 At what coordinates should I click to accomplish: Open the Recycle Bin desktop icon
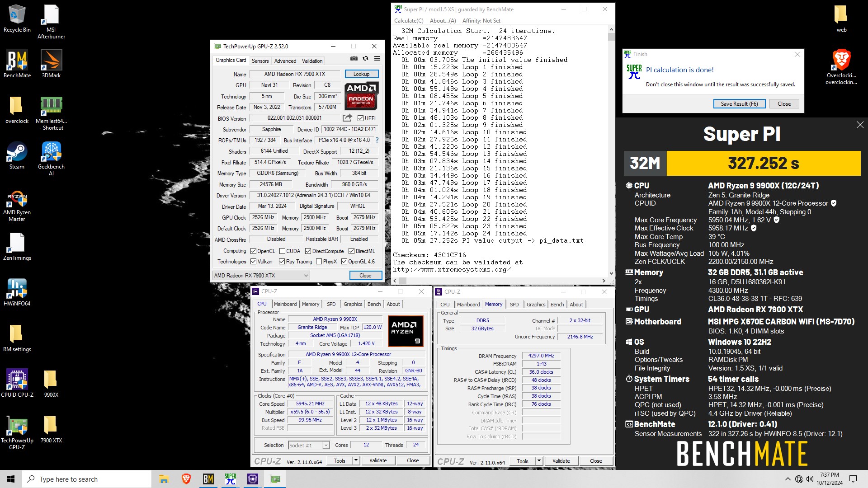coord(17,19)
